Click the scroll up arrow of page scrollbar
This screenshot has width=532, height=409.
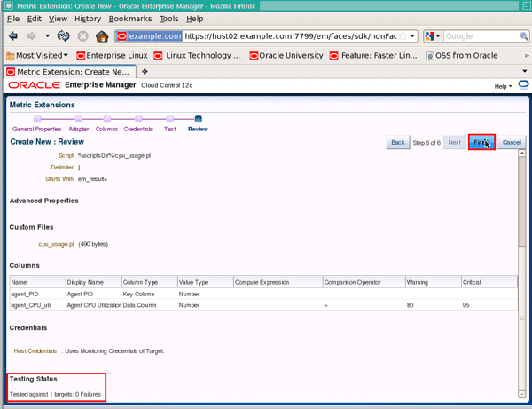coord(522,153)
